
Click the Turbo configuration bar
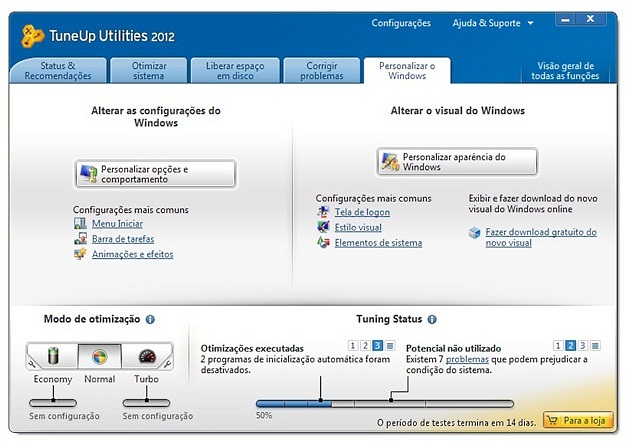click(146, 403)
